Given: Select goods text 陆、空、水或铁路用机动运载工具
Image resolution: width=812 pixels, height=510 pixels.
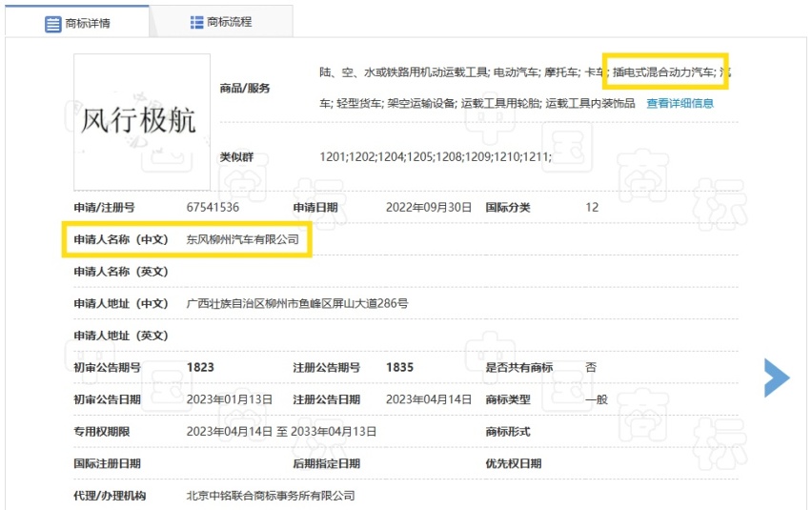Looking at the screenshot, I should pos(403,71).
